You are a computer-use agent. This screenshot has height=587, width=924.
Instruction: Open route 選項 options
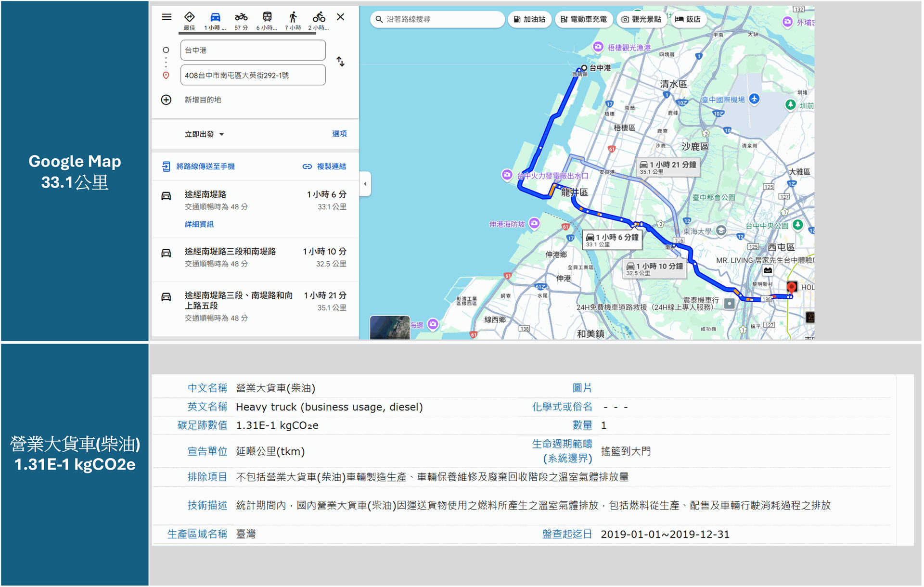pos(339,134)
